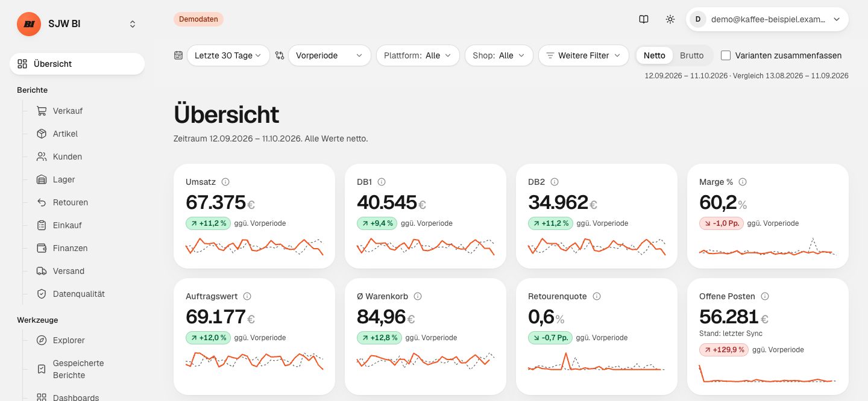Toggle light theme sun icon
868x401 pixels.
point(670,19)
